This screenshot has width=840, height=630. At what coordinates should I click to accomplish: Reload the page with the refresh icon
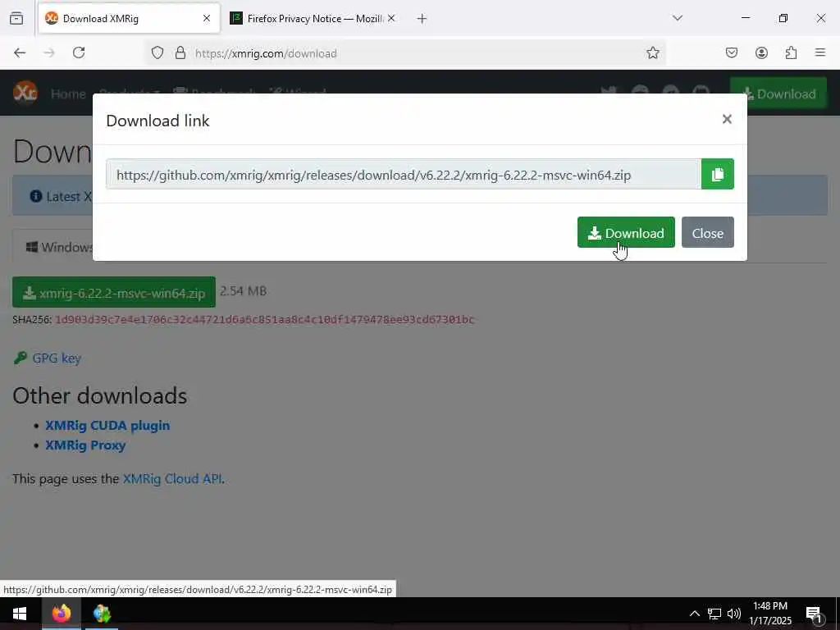coord(79,52)
